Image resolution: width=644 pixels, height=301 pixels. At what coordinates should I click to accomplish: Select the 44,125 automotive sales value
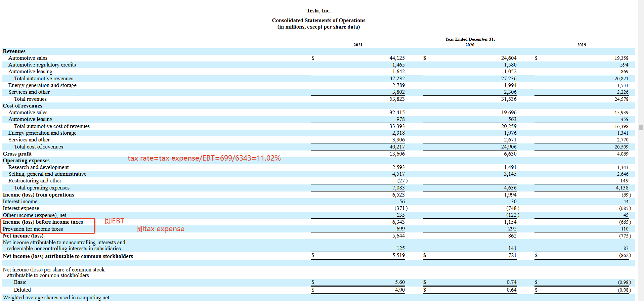click(x=397, y=58)
